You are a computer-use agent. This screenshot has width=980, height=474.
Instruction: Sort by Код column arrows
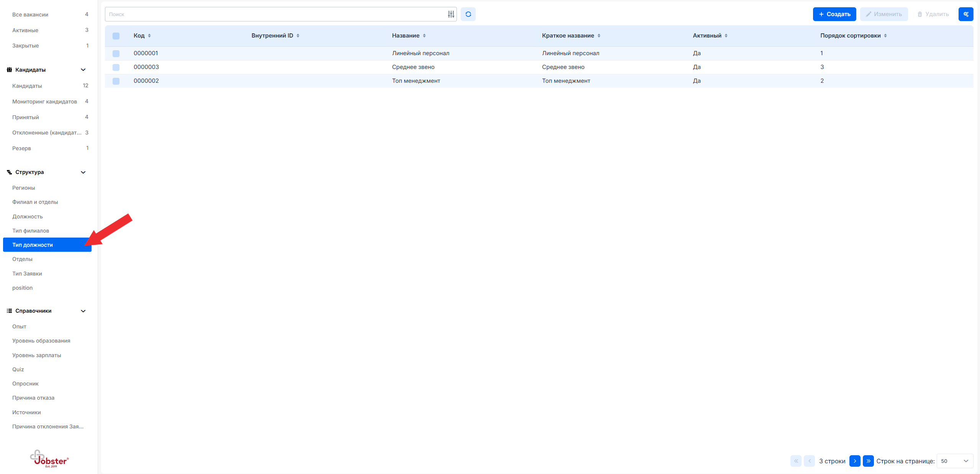149,36
